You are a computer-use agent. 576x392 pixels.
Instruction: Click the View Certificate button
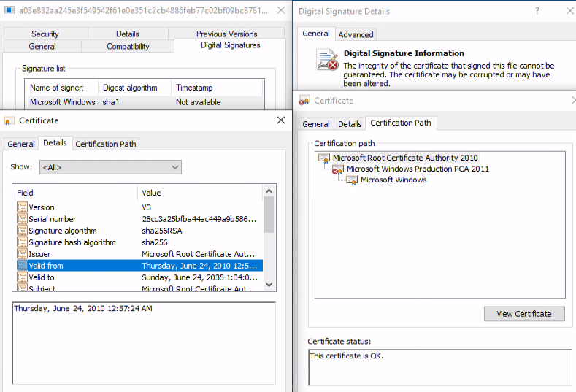[x=524, y=314]
